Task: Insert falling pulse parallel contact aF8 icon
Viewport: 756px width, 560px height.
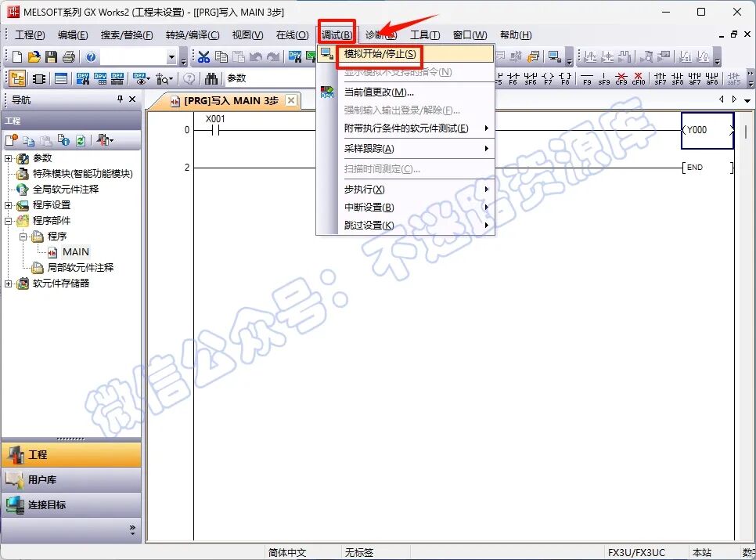Action: click(712, 78)
